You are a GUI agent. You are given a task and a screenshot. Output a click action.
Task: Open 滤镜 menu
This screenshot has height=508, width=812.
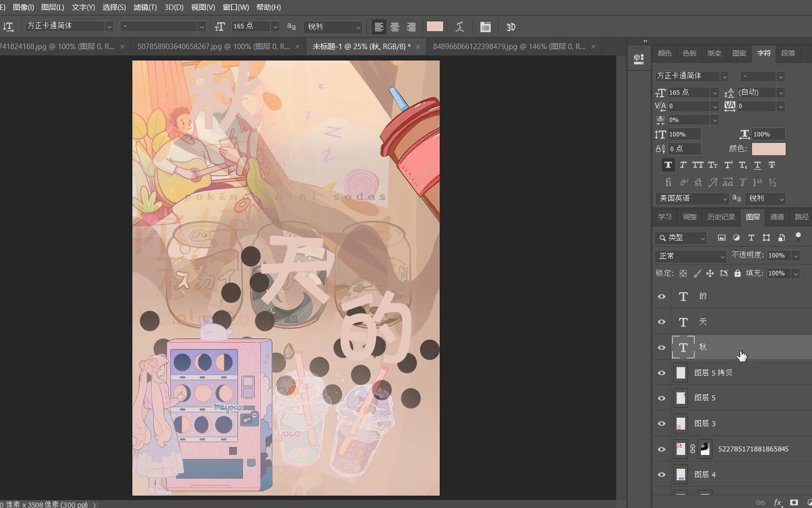click(145, 7)
